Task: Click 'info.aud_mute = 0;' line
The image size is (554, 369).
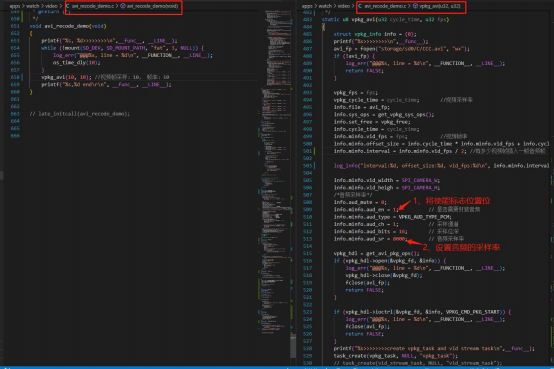Action: 360,202
